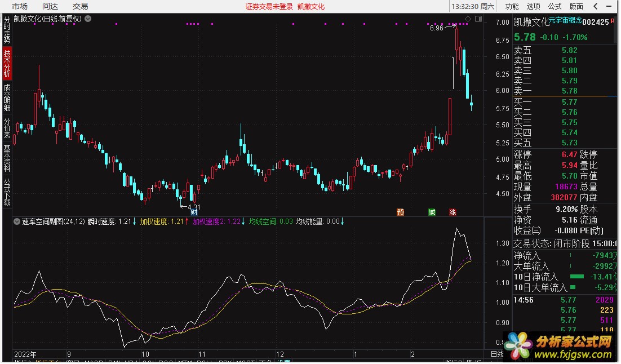Open the 问达 menu
Image resolution: width=621 pixels, height=364 pixels.
50,6
